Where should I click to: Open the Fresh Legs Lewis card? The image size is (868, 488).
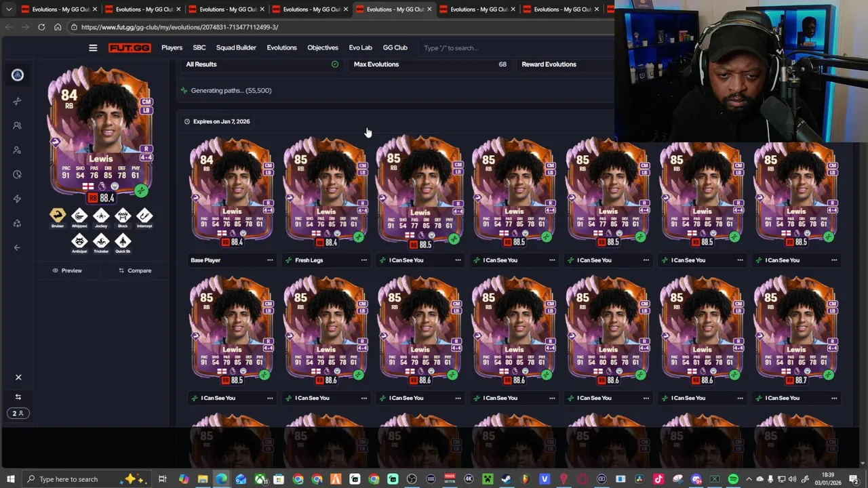[325, 192]
